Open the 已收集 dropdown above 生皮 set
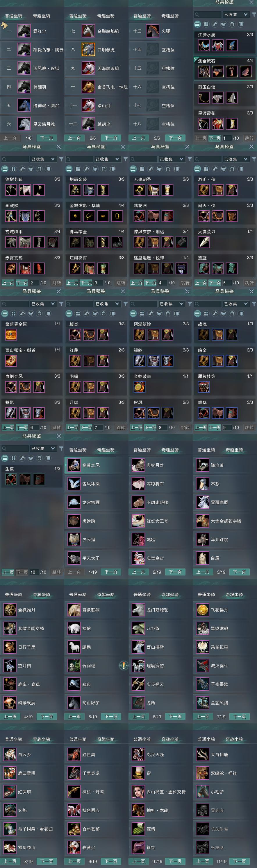257x868 pixels. 43,449
